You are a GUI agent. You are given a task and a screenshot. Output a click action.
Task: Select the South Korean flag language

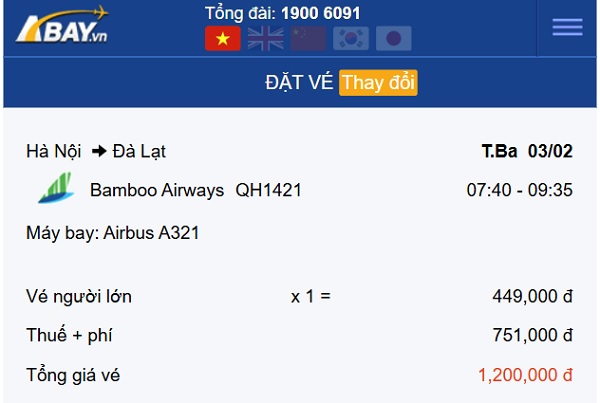(351, 39)
